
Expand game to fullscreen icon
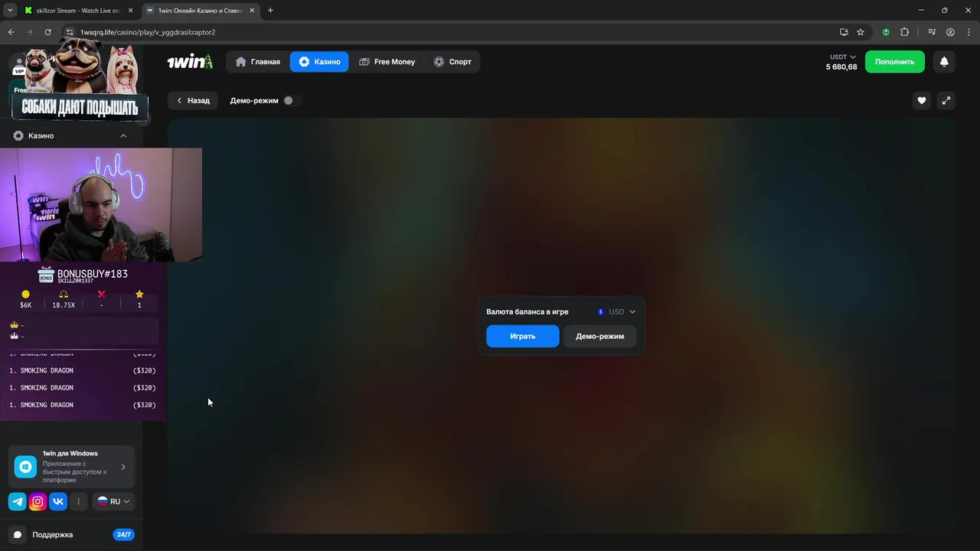[946, 100]
